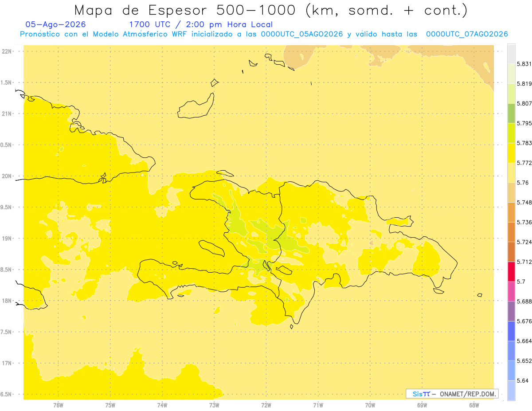Click the longitude label '70W'
This screenshot has height=411, width=532.
coord(370,405)
